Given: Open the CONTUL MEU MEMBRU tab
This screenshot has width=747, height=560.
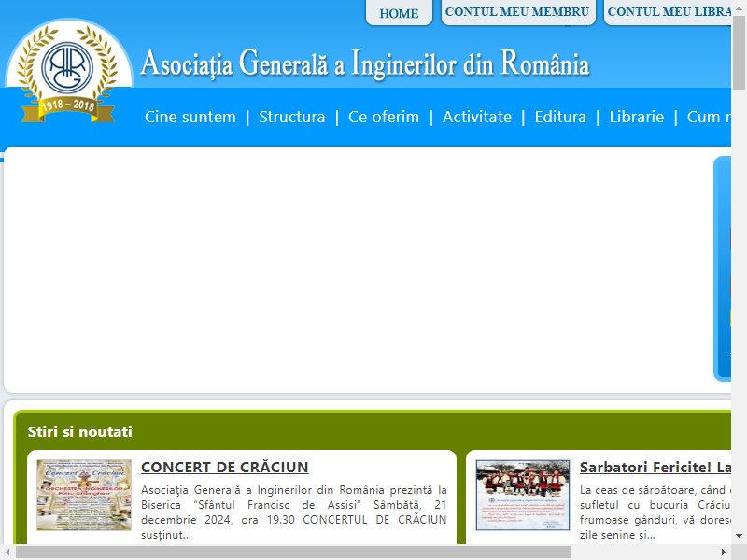Looking at the screenshot, I should 518,12.
